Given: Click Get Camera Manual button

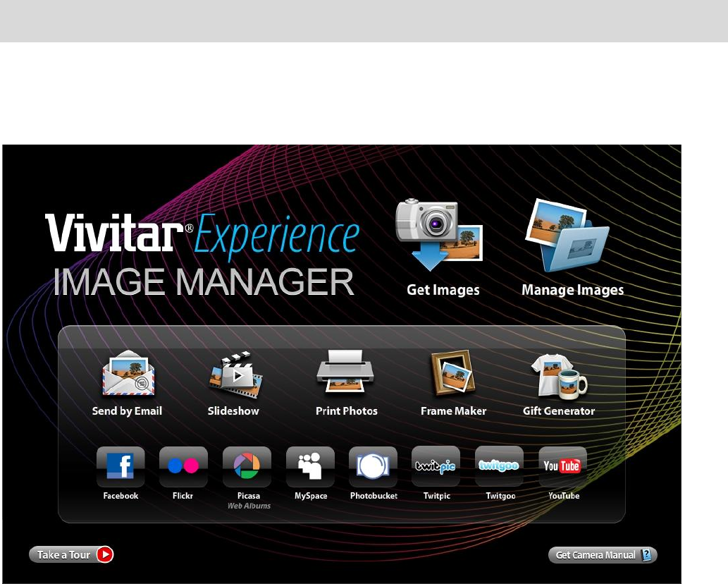Looking at the screenshot, I should point(603,555).
